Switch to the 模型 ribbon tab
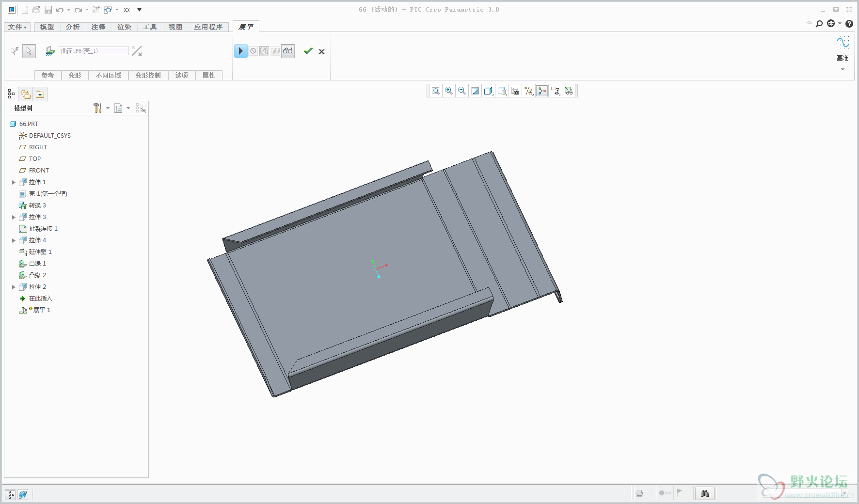 (47, 27)
